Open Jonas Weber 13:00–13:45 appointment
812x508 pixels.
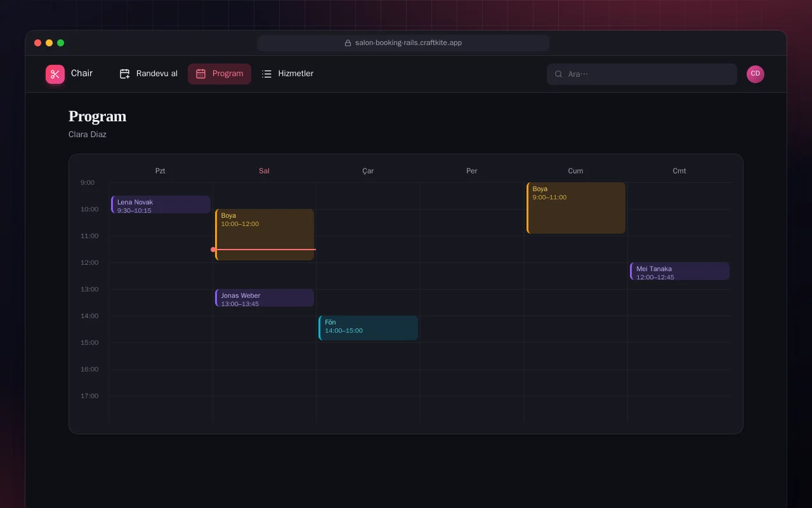pos(265,298)
